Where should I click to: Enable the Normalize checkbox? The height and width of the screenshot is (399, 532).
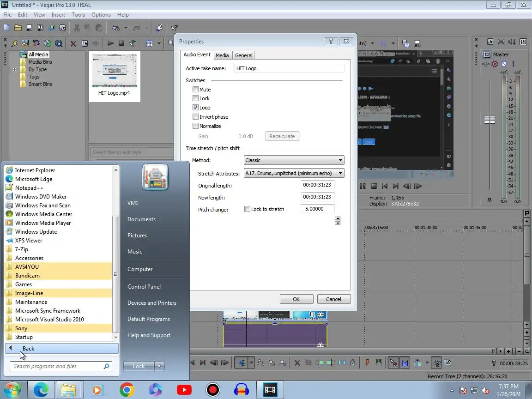(x=195, y=126)
